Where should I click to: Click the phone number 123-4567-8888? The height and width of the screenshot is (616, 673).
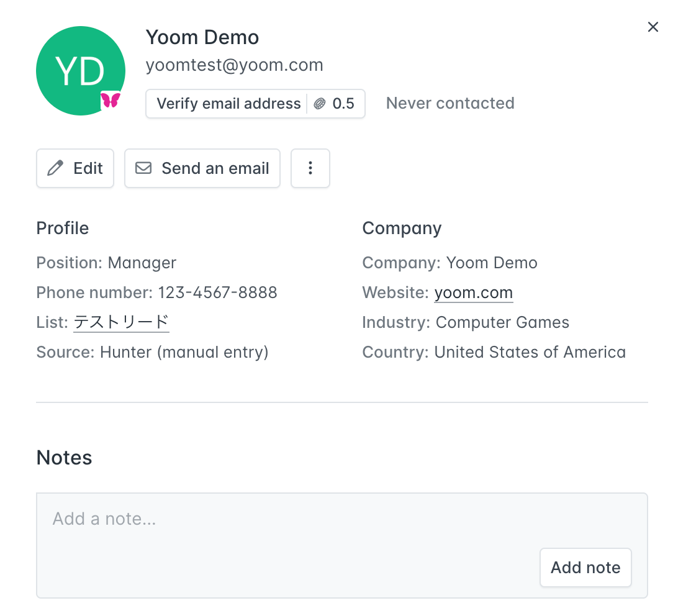coord(218,292)
